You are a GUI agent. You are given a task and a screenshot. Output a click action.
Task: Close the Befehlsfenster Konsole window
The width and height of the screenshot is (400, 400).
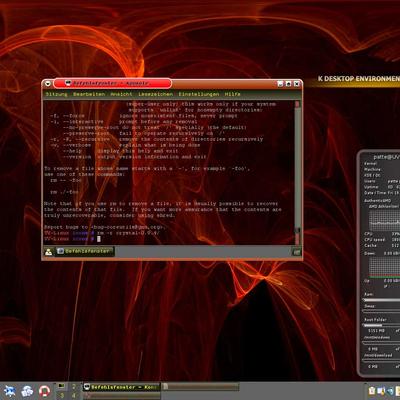[x=296, y=84]
